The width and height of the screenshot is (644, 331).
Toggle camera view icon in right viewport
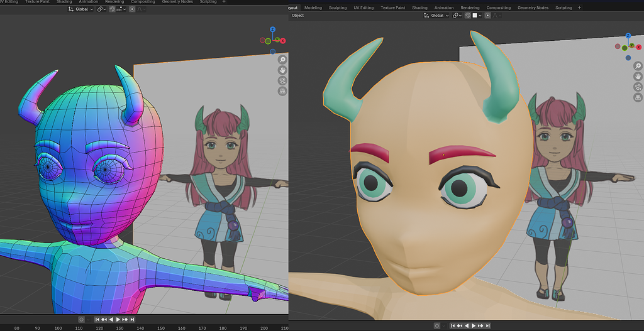tap(638, 87)
